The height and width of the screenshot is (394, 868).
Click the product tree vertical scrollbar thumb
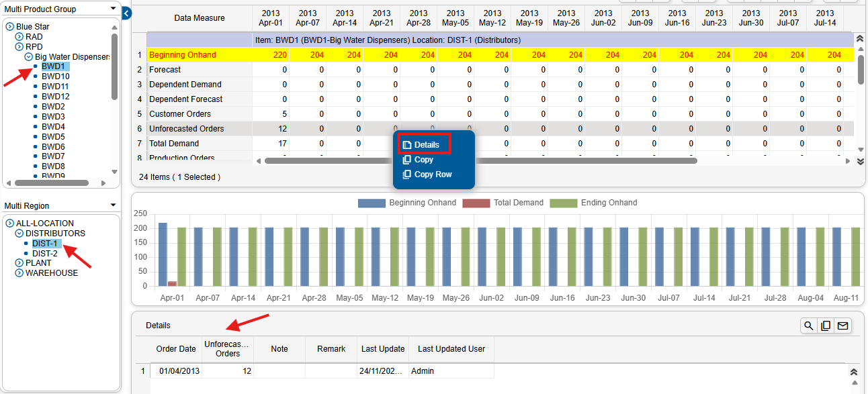tap(114, 67)
